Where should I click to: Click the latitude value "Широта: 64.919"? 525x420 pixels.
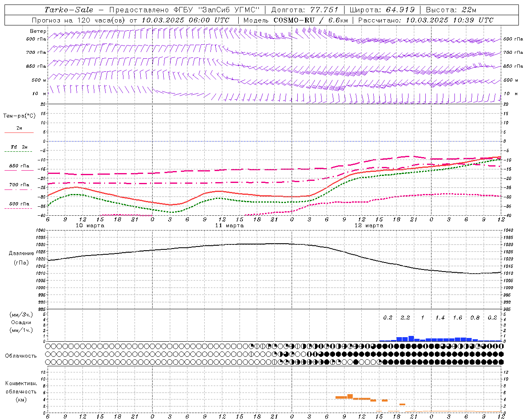point(382,10)
